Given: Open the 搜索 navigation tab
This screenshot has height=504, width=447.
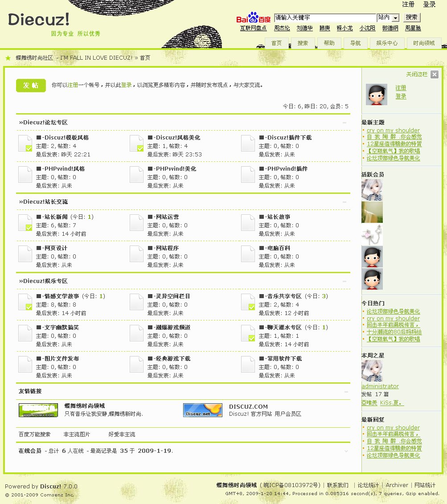Looking at the screenshot, I should click(x=303, y=43).
